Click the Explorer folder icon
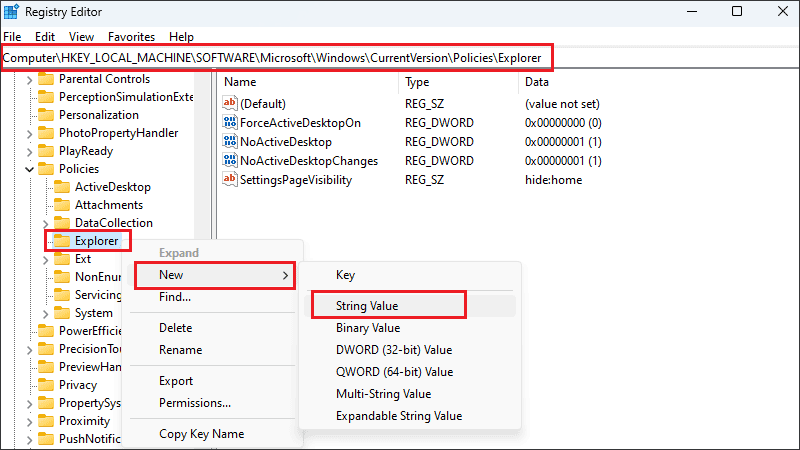This screenshot has width=800, height=450. coord(62,241)
